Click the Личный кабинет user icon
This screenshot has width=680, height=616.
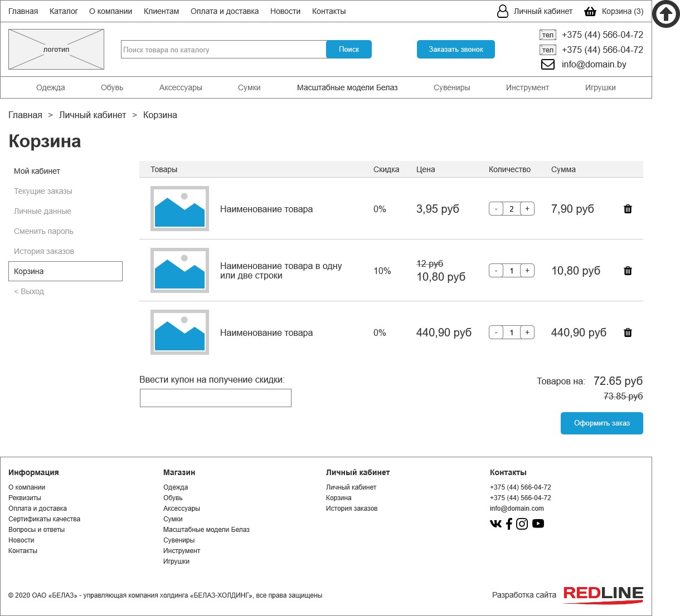502,11
